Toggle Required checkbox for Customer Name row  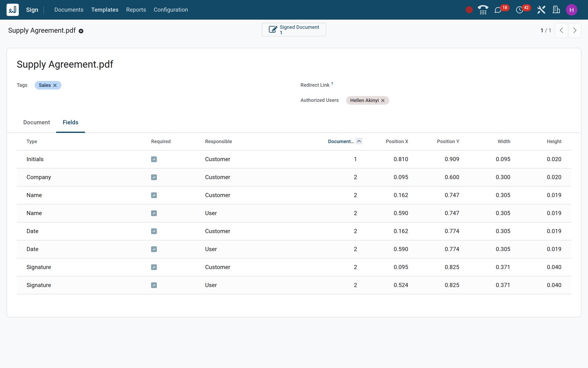click(x=154, y=195)
